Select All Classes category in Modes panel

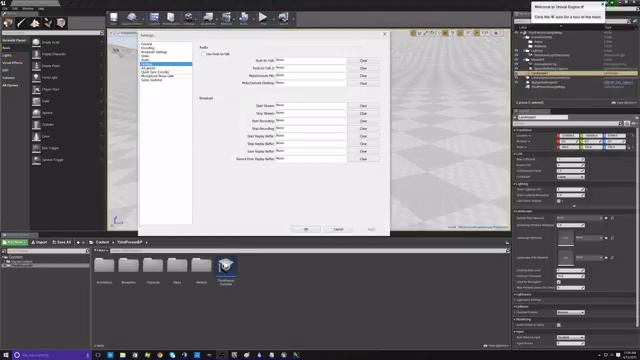10,85
